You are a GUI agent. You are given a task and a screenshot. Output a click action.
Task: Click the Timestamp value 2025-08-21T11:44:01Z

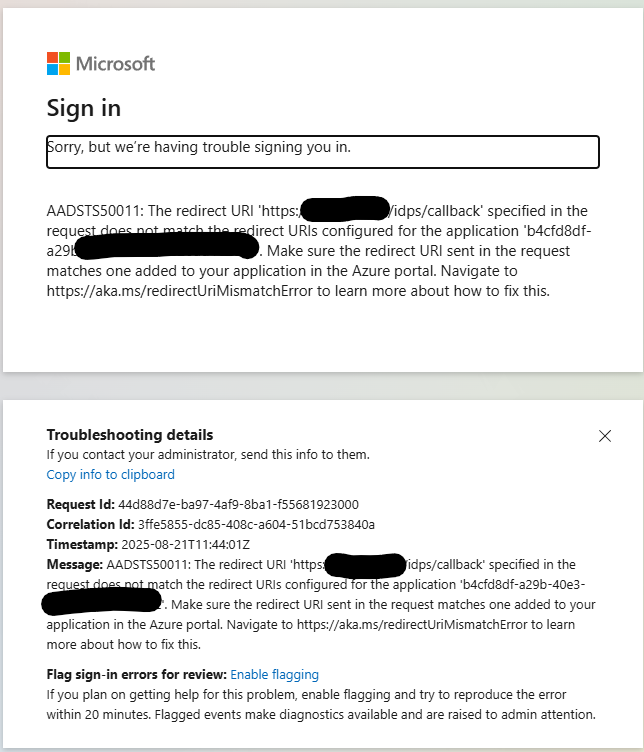(185, 545)
